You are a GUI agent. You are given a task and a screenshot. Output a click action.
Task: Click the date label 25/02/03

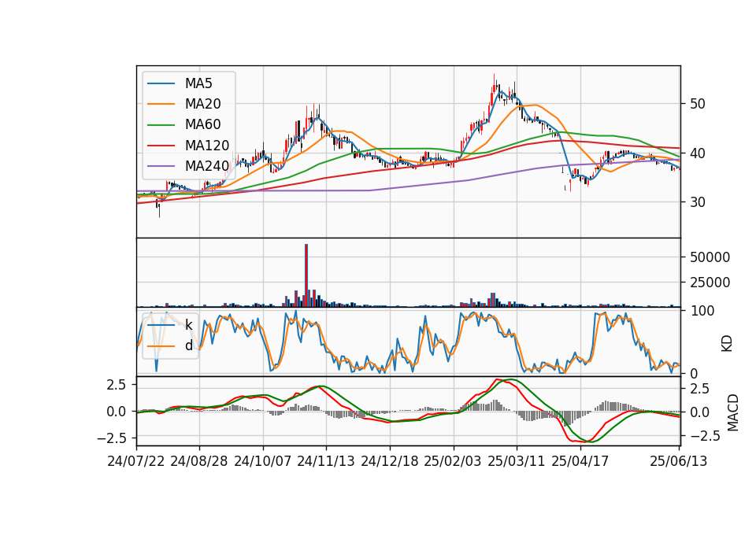click(x=453, y=461)
